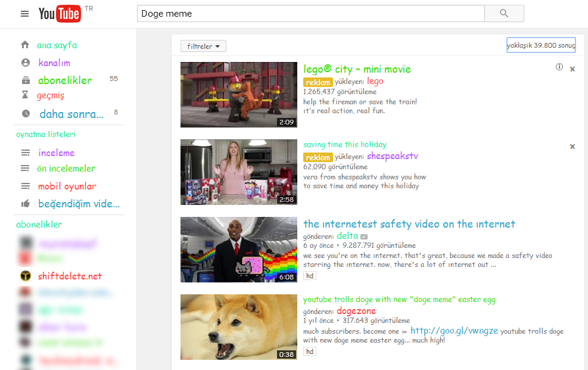Open geçmiş in the sidebar
The image size is (588, 370).
click(x=51, y=95)
